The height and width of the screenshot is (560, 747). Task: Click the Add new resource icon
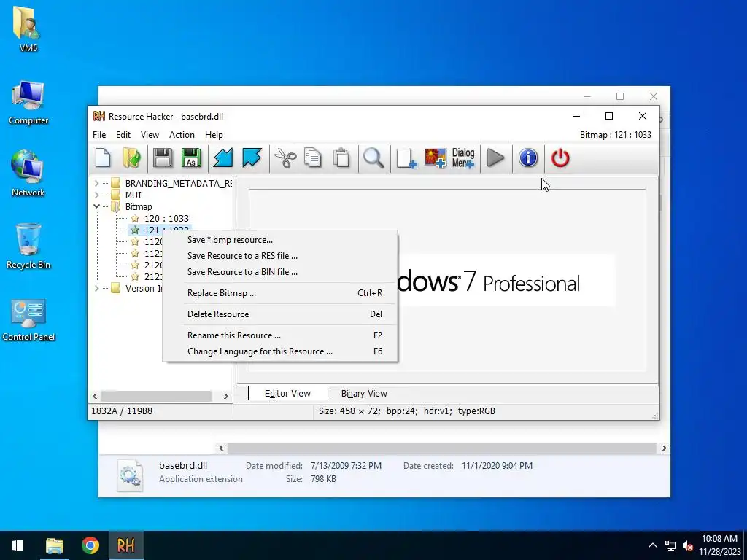[406, 158]
